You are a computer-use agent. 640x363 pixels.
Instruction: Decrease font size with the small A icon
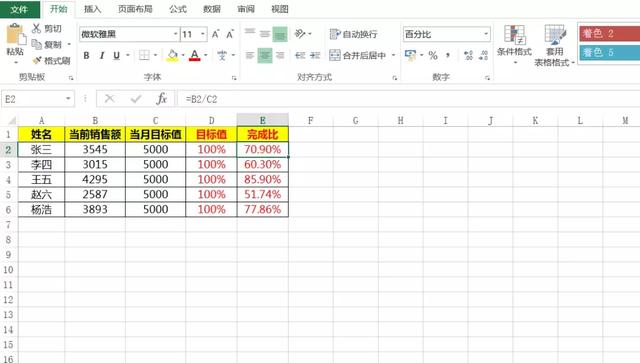(230, 34)
